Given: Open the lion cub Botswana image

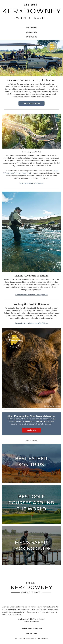Looking at the screenshot, I should coord(31,368).
